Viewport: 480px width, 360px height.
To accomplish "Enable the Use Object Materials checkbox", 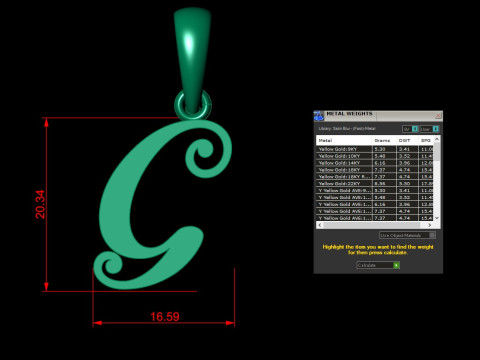I will pos(432,235).
